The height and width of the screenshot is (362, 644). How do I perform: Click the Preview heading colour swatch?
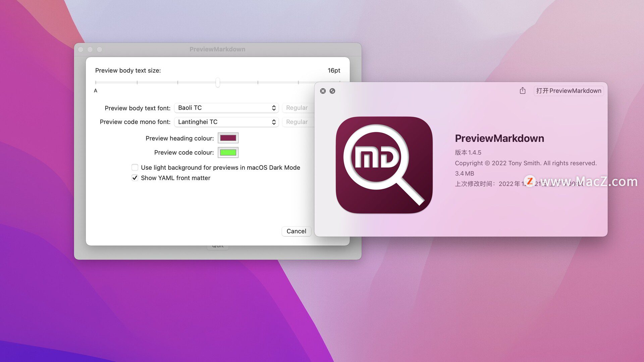[x=228, y=138]
